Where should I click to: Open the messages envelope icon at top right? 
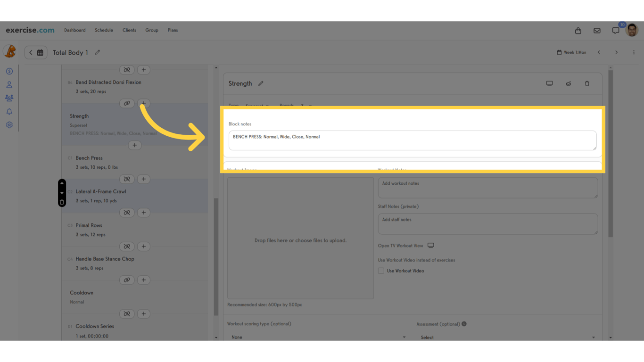pos(597,30)
